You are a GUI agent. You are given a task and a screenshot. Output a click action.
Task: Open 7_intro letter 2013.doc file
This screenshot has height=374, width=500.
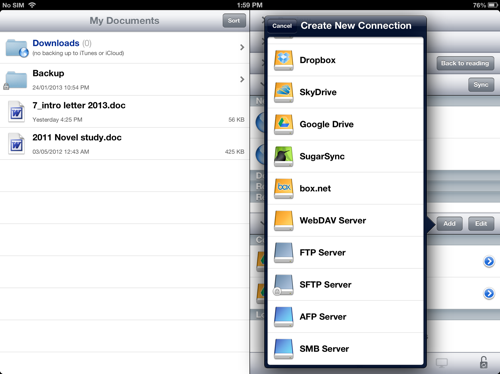[x=124, y=112]
